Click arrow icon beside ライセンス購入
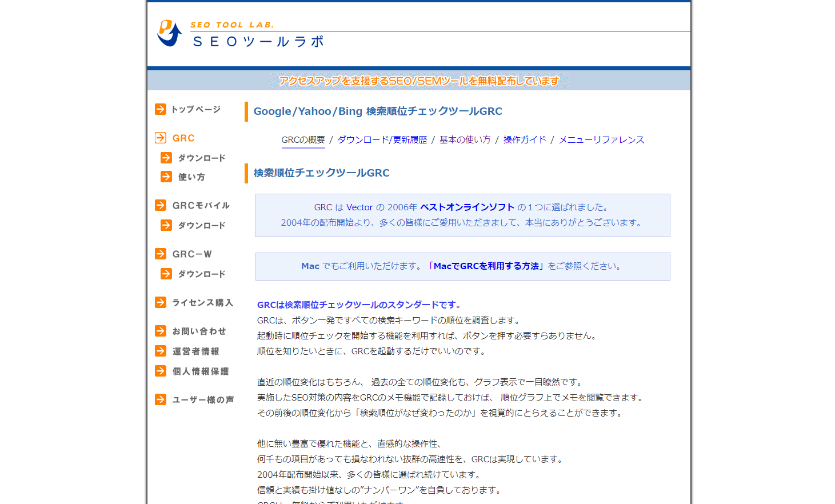 pyautogui.click(x=161, y=302)
